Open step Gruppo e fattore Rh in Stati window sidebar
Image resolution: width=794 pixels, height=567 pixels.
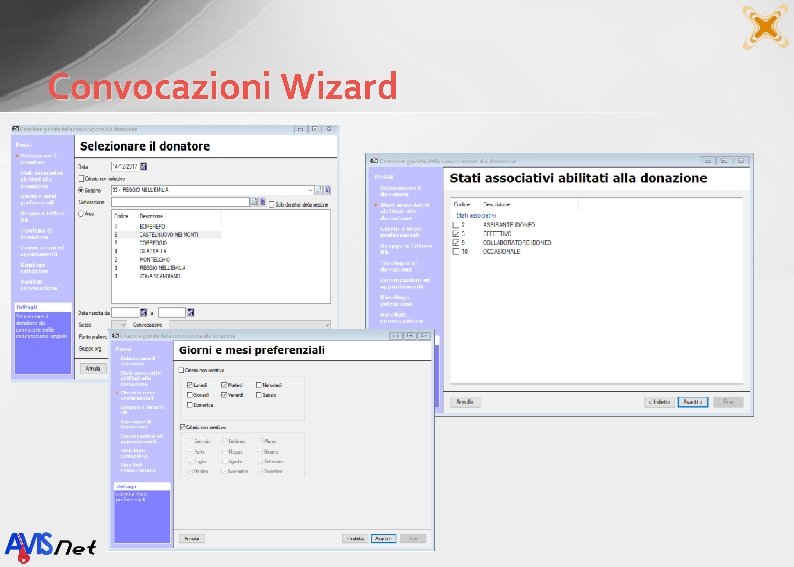(406, 249)
